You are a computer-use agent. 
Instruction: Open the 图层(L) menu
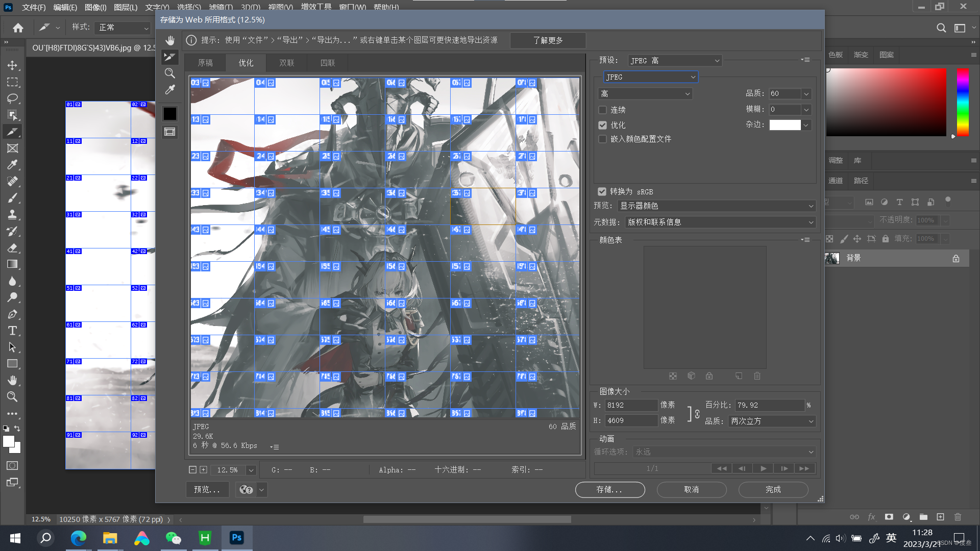click(x=126, y=7)
